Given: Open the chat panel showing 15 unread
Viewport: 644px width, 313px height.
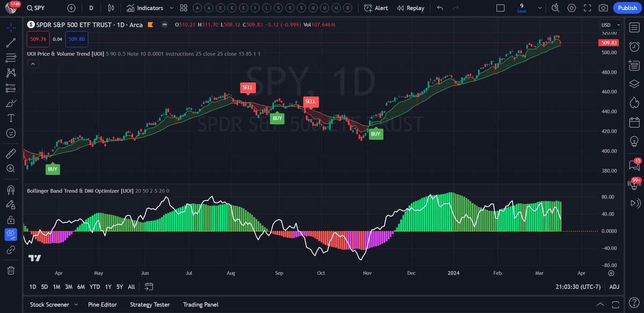Looking at the screenshot, I should pos(634,165).
